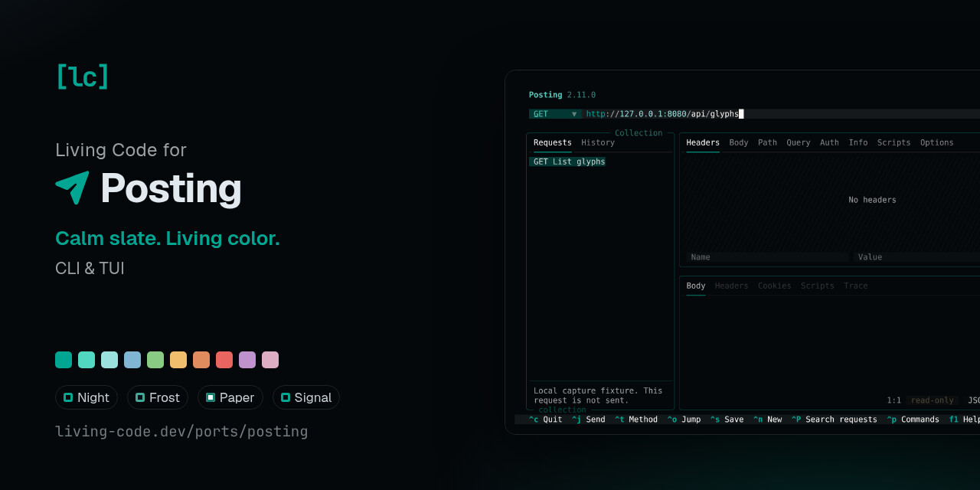Image resolution: width=980 pixels, height=490 pixels.
Task: Click the [lc] Living Code logo
Action: coord(82,77)
